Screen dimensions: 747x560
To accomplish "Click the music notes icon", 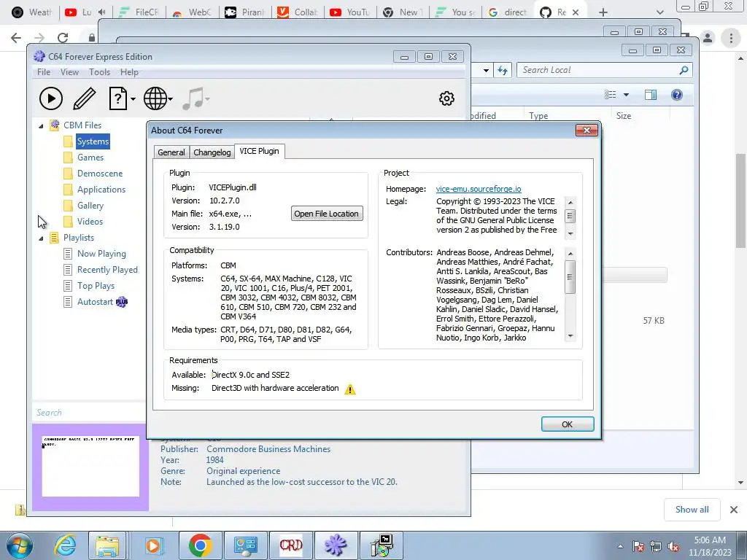I will point(193,98).
